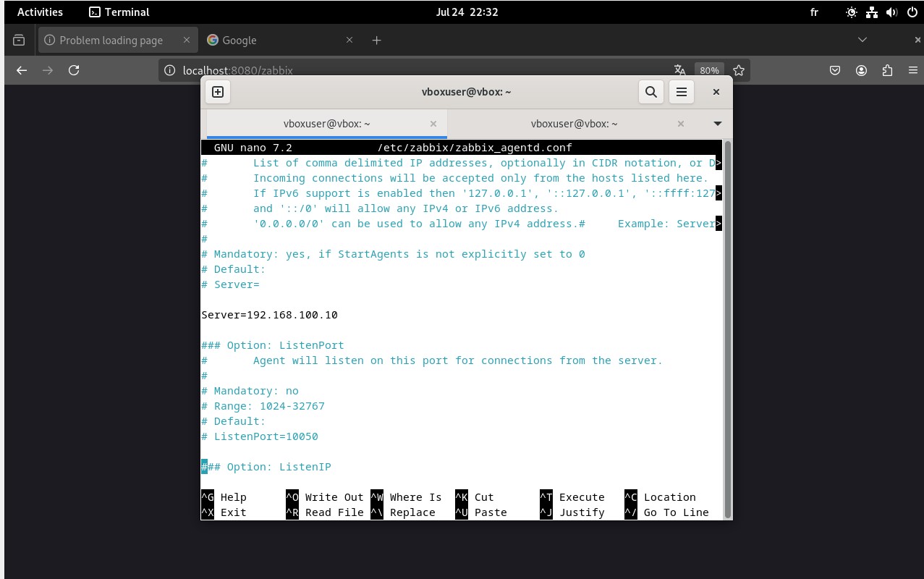
Task: Reload the page in Firefox
Action: click(73, 70)
